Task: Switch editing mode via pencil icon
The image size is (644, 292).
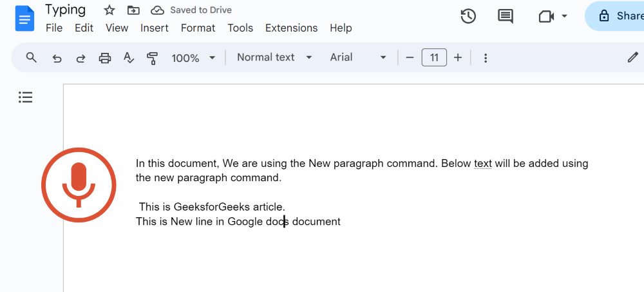Action: pos(632,57)
